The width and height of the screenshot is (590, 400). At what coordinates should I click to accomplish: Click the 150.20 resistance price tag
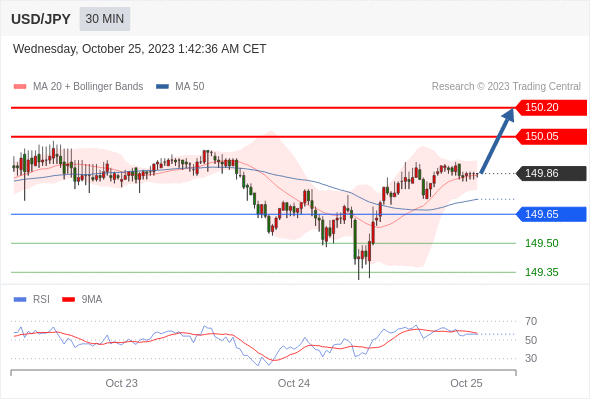tap(551, 108)
